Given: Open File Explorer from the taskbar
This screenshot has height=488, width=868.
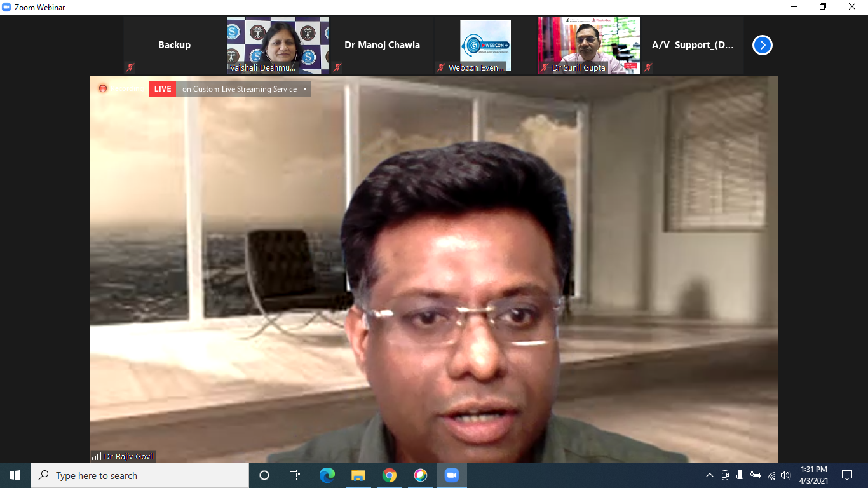Looking at the screenshot, I should point(358,475).
